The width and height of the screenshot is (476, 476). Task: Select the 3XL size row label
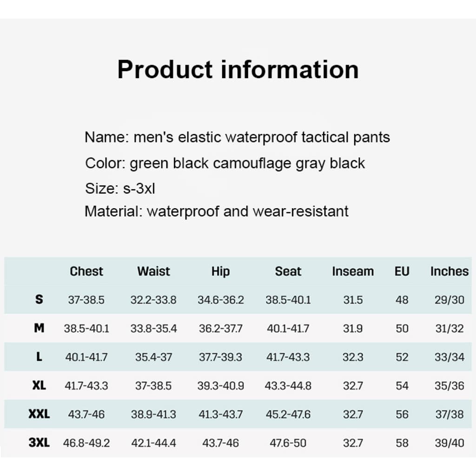point(39,443)
